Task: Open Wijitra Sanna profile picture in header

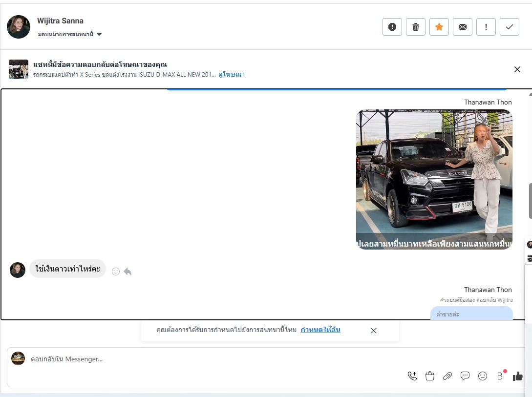Action: tap(19, 27)
